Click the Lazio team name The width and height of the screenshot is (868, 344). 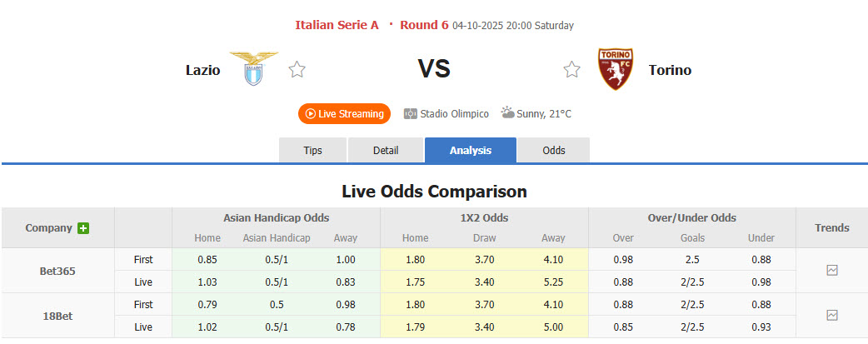(x=202, y=70)
